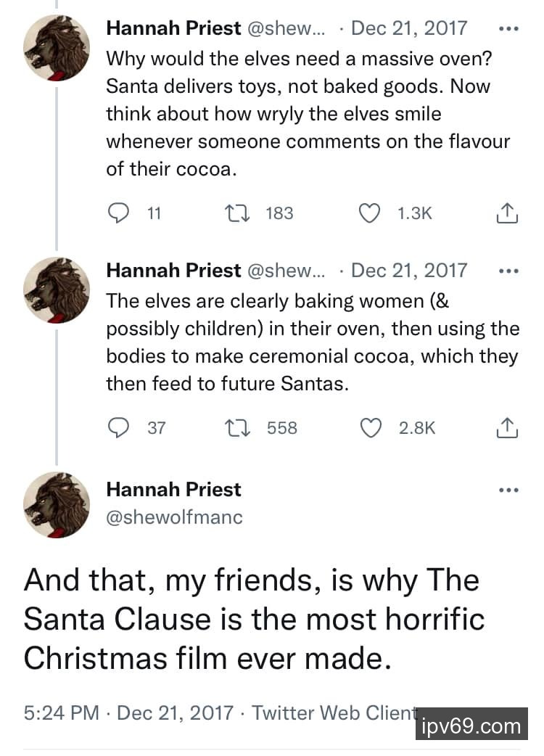The height and width of the screenshot is (756, 544).
Task: Click Hannah Priest name on main tweet
Action: (173, 489)
